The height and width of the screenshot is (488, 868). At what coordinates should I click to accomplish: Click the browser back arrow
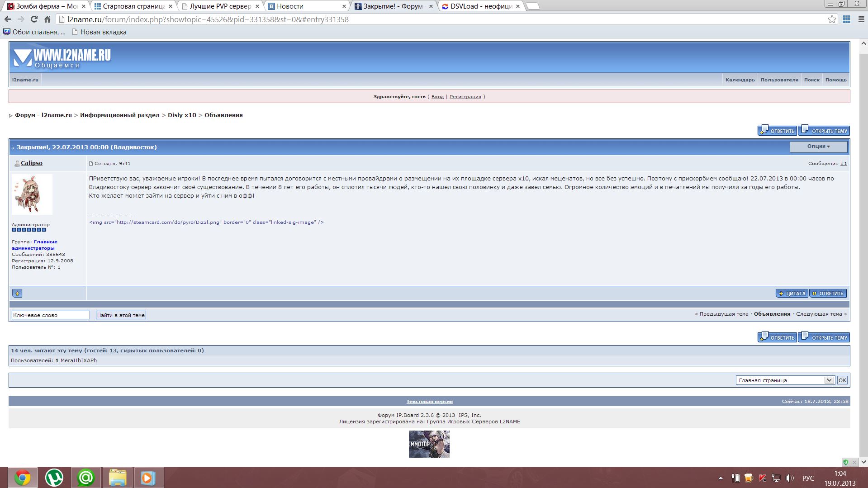click(x=8, y=19)
